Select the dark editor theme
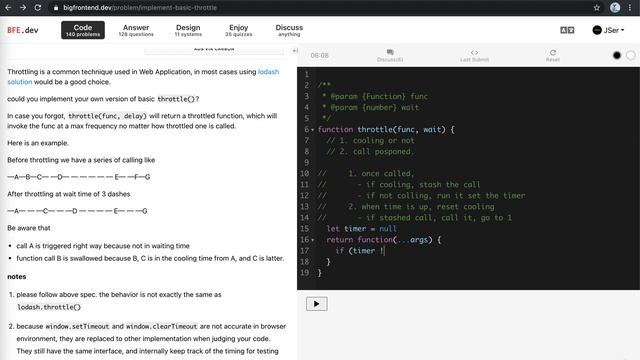The image size is (640, 360). (x=617, y=55)
